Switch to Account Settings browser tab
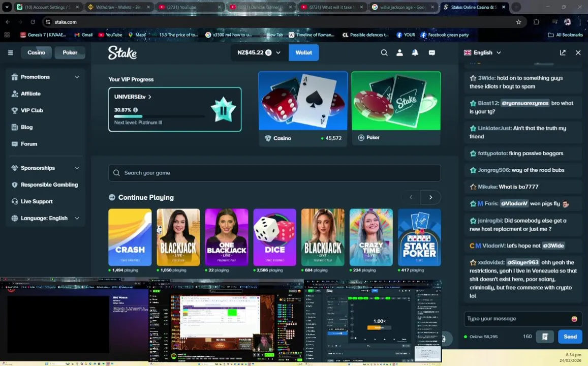The height and width of the screenshot is (366, 588). [48, 7]
